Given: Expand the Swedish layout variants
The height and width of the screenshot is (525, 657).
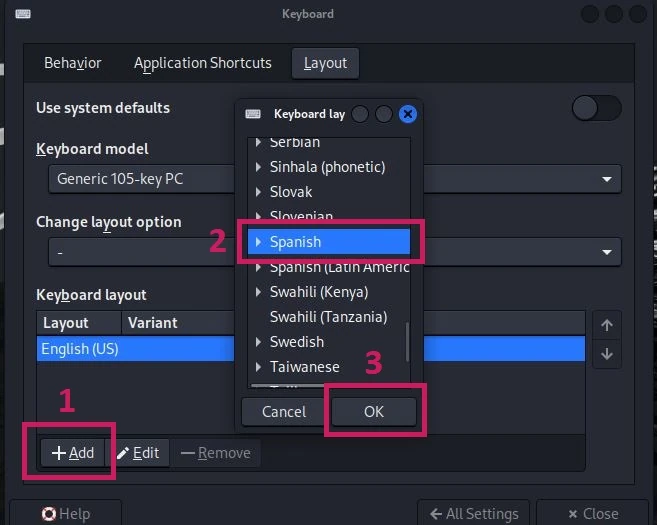Looking at the screenshot, I should (x=259, y=342).
